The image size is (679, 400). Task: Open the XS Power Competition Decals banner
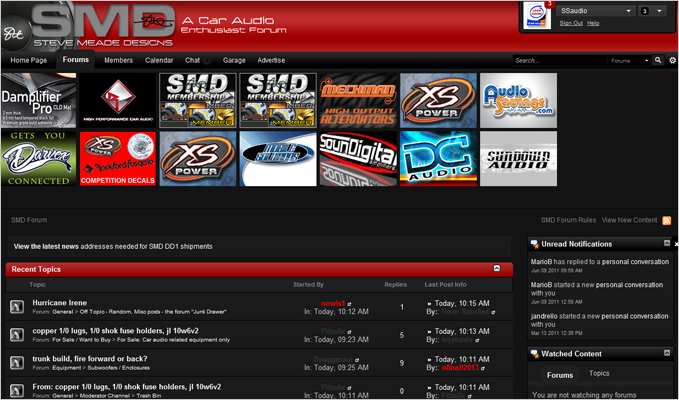(118, 159)
